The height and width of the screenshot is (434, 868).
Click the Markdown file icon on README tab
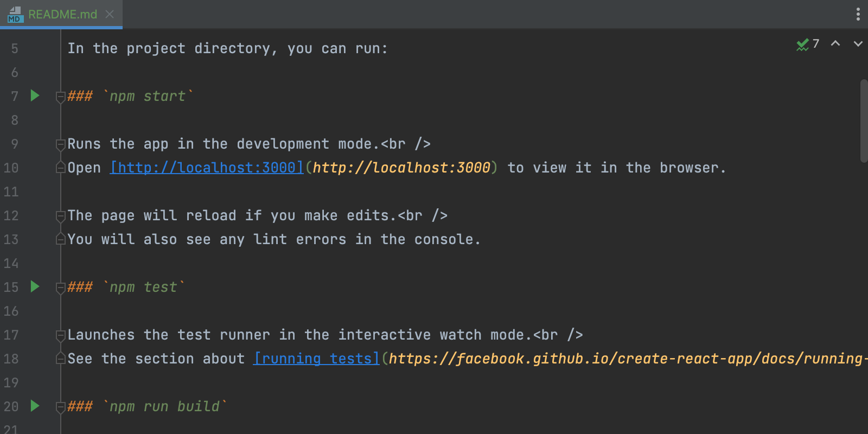tap(15, 15)
